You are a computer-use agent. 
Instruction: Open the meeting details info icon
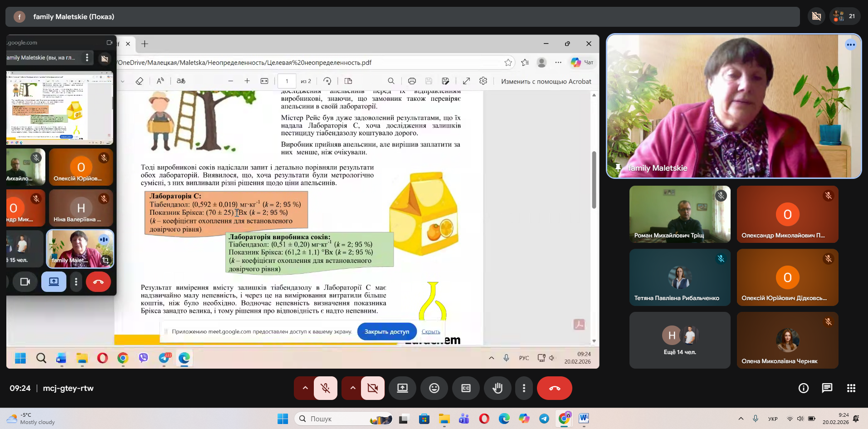803,388
